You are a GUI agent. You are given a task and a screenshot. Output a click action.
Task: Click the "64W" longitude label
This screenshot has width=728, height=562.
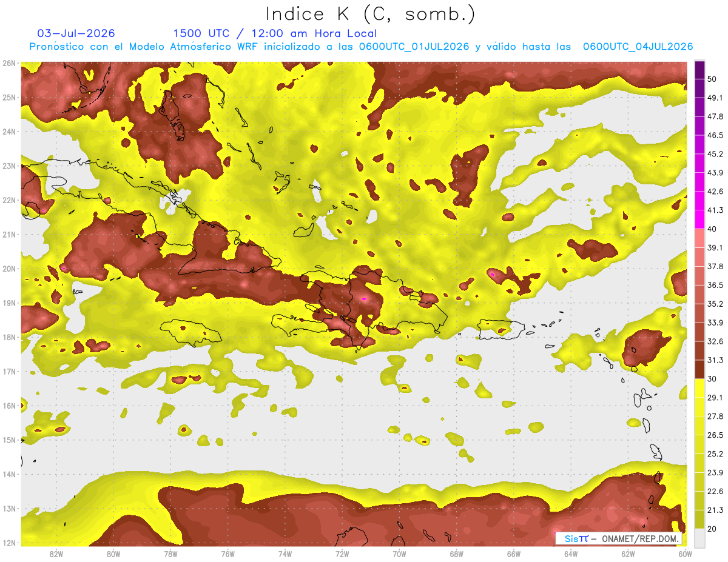(570, 554)
